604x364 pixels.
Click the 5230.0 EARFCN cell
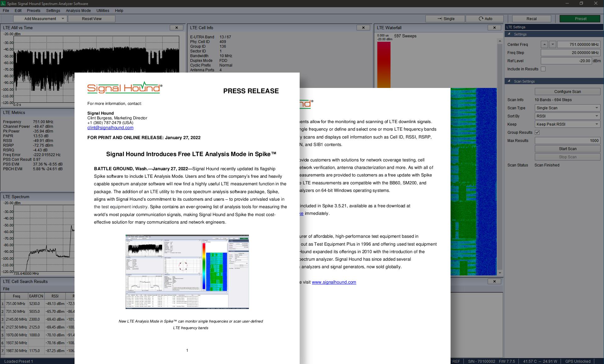click(36, 304)
